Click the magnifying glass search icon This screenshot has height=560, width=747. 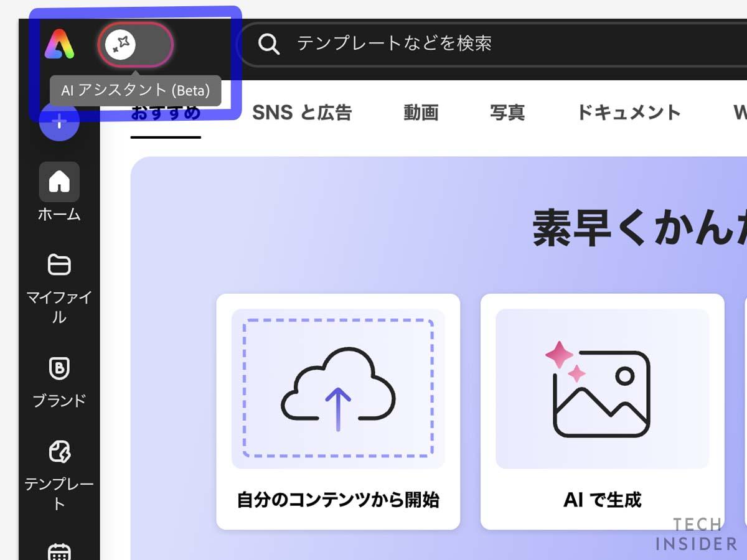[269, 44]
